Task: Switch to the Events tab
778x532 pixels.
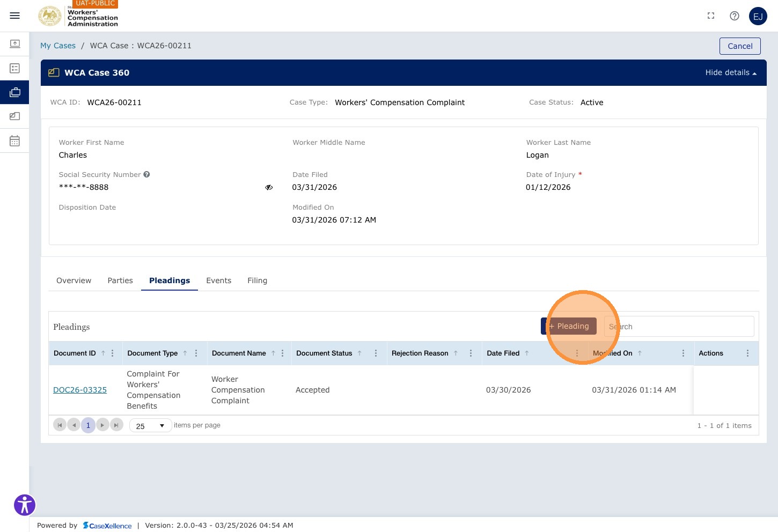Action: (219, 280)
